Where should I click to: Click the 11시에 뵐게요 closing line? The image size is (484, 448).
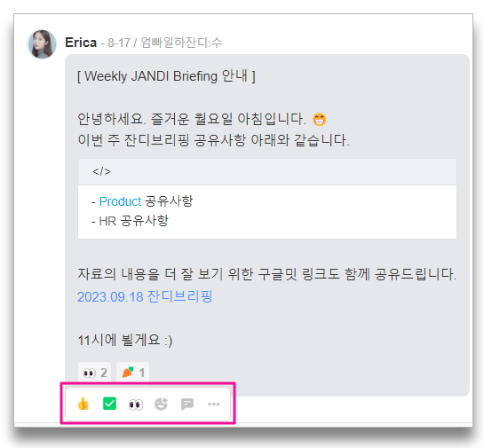click(124, 341)
